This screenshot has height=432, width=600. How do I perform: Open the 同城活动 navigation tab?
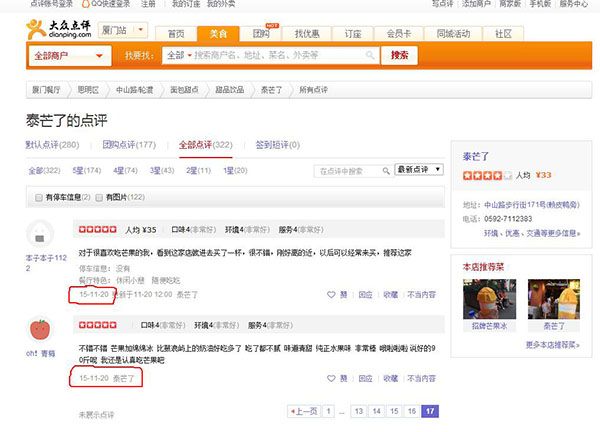click(453, 34)
